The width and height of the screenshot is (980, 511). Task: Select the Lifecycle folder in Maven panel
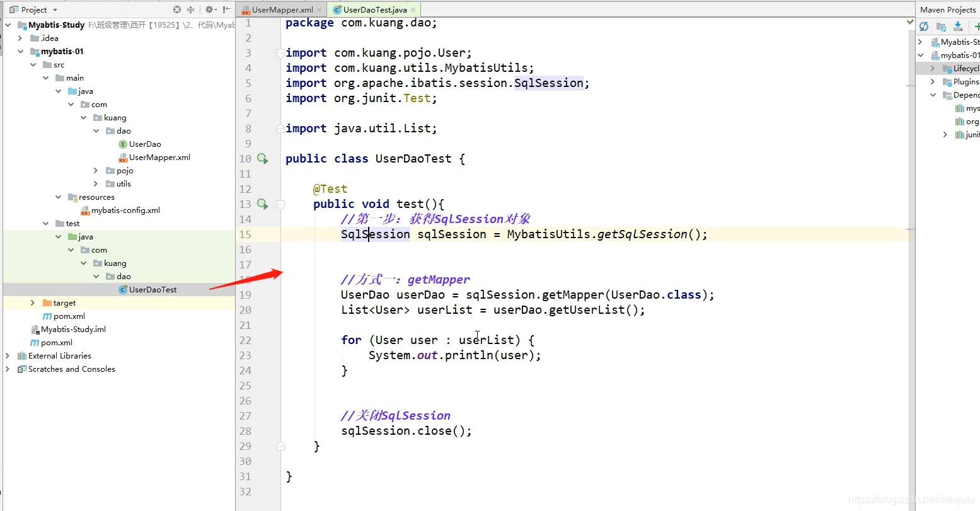pos(961,69)
